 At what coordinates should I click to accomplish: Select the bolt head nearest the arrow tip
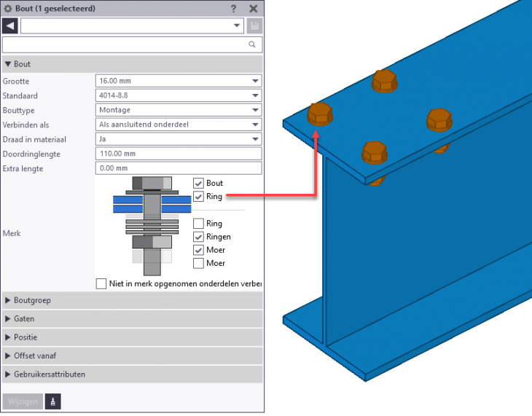click(x=320, y=114)
